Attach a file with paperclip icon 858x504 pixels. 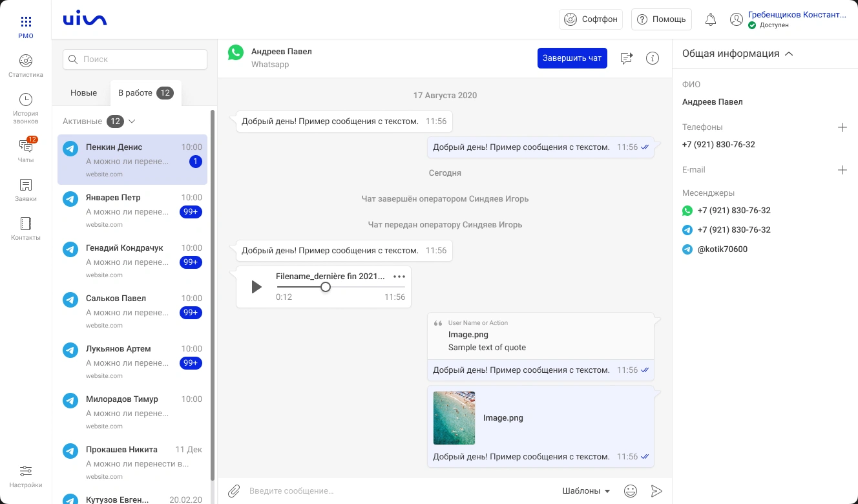coord(234,491)
